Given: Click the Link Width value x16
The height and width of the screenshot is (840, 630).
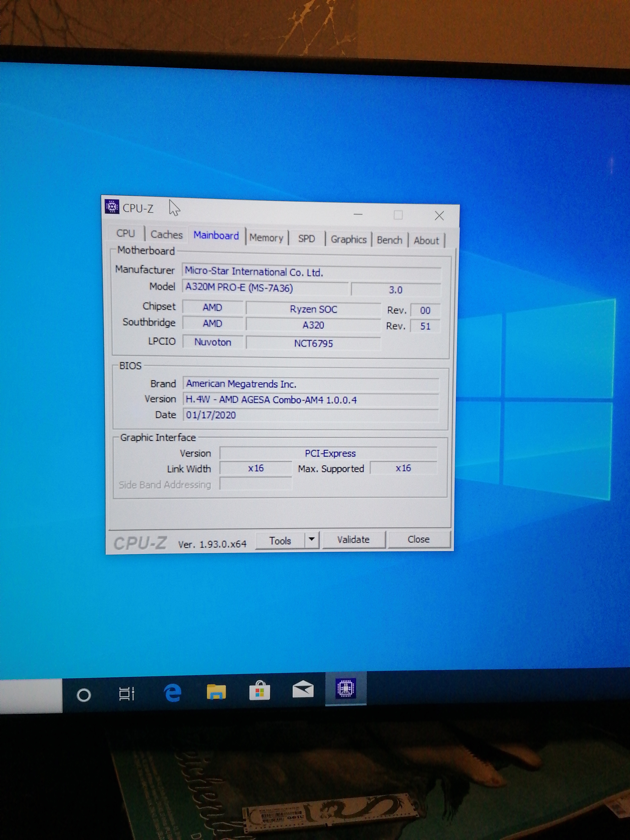Looking at the screenshot, I should point(256,468).
